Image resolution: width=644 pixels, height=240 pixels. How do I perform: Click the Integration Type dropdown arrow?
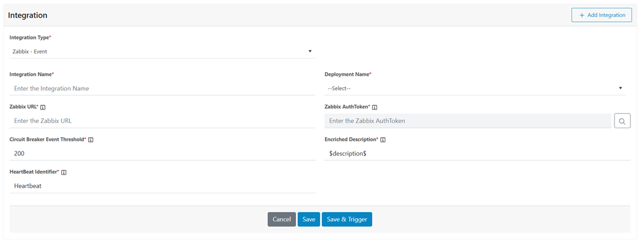click(x=310, y=51)
